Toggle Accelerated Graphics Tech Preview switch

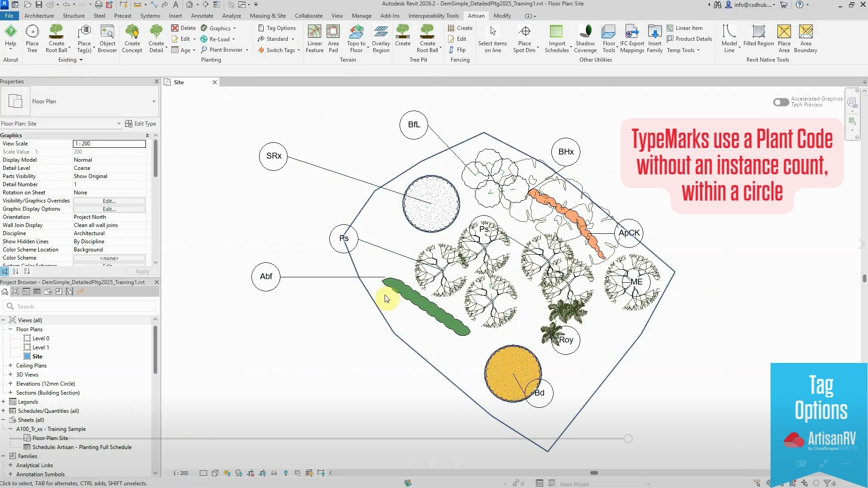click(x=781, y=102)
